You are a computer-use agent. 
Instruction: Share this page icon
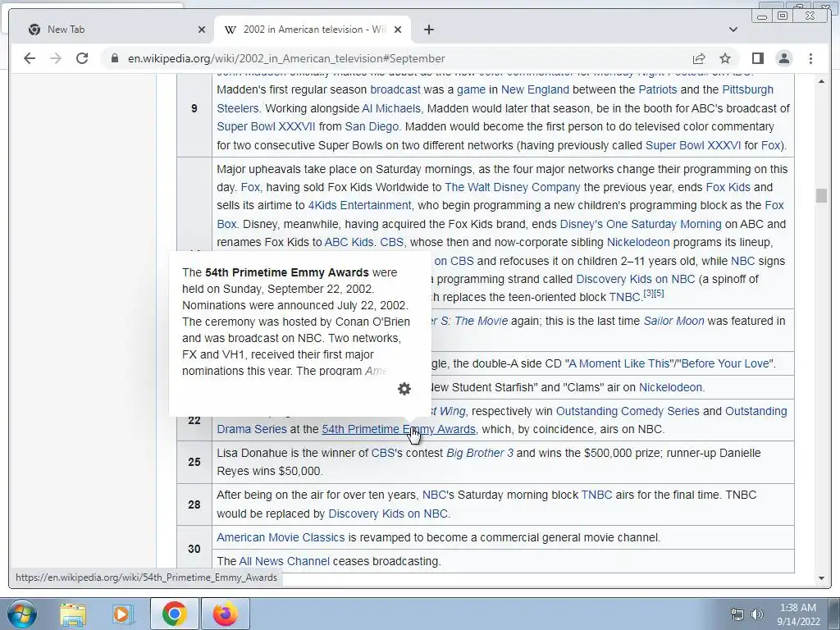[x=699, y=58]
